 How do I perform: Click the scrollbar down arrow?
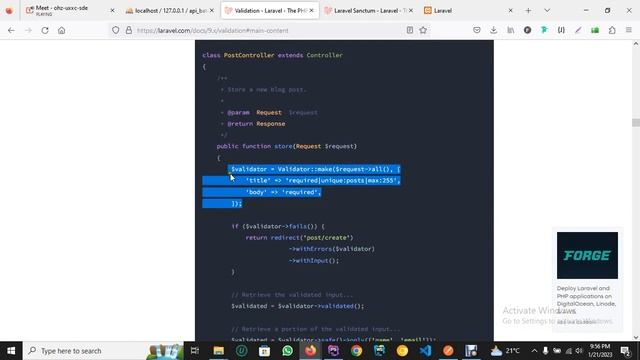(x=636, y=337)
